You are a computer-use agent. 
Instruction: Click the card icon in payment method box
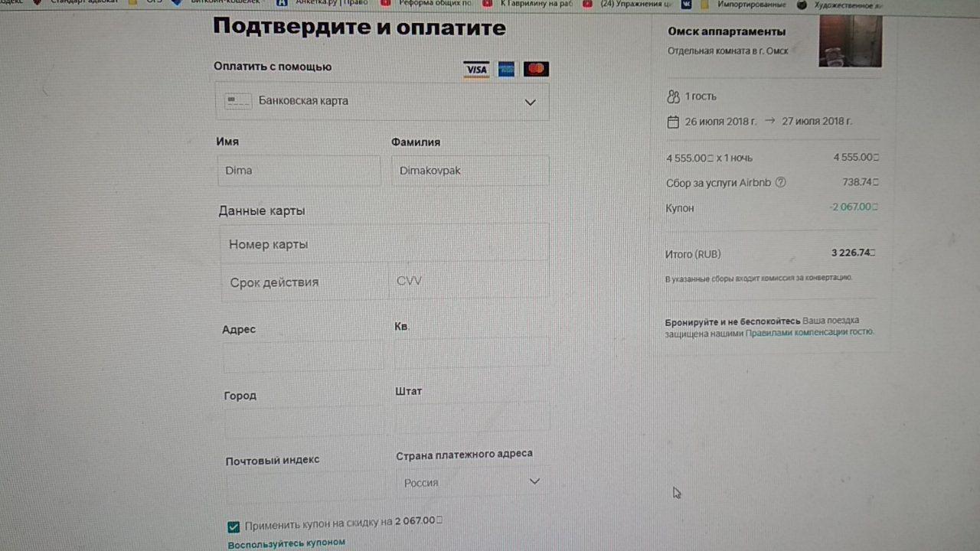coord(238,101)
